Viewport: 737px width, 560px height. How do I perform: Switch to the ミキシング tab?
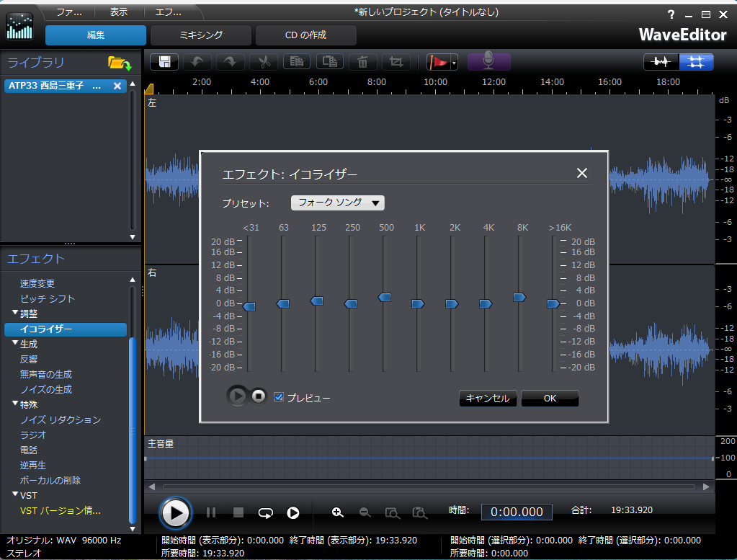pos(201,35)
